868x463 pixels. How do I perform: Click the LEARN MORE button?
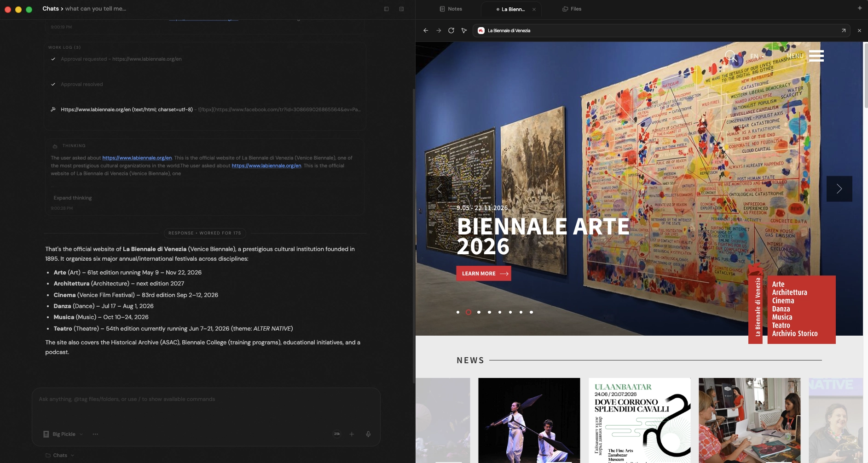484,274
